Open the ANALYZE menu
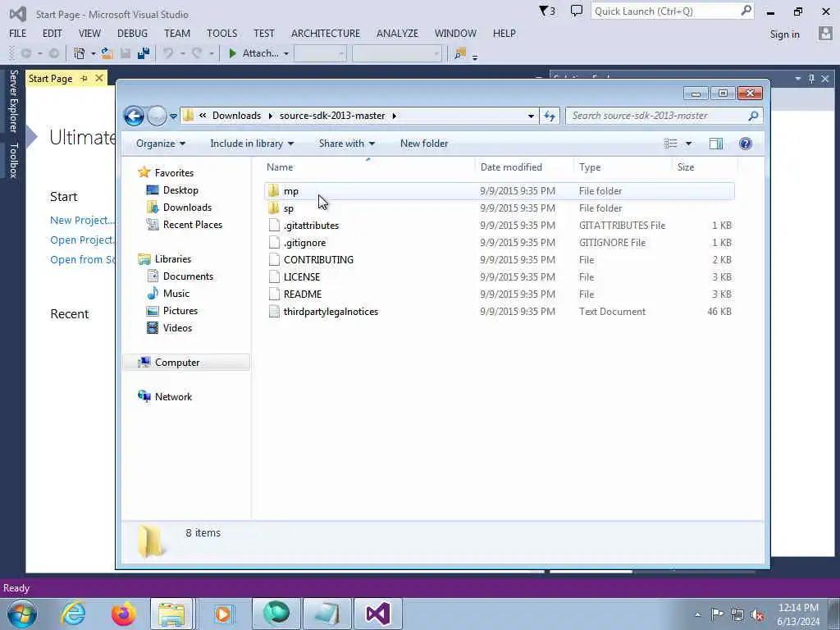Viewport: 840px width, 630px height. tap(398, 33)
